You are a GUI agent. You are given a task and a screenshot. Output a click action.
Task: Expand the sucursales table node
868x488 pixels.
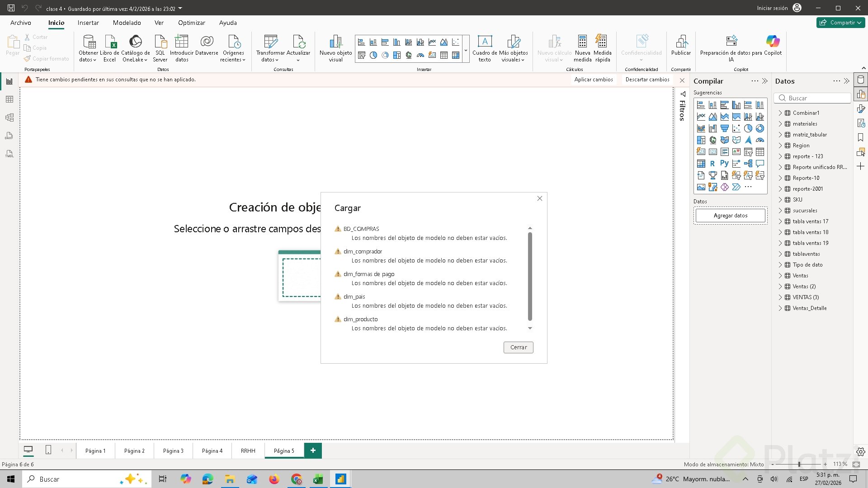tap(780, 211)
